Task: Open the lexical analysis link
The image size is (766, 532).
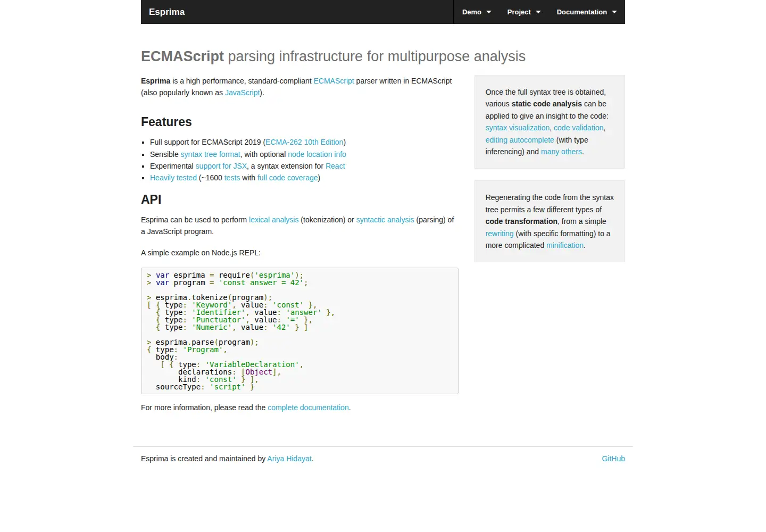Action: pos(274,220)
